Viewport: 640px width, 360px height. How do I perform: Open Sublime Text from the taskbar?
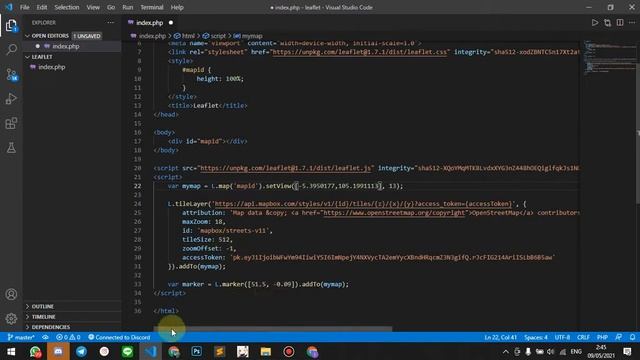click(220, 352)
